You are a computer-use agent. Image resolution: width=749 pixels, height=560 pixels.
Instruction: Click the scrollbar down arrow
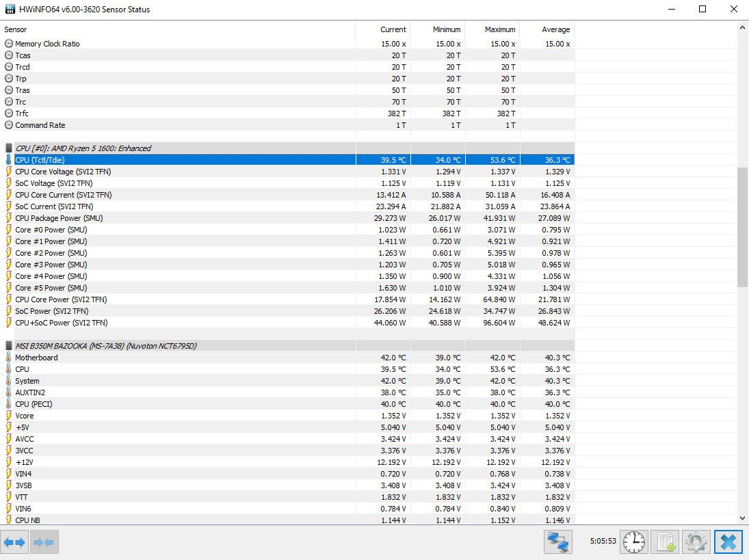[x=742, y=518]
